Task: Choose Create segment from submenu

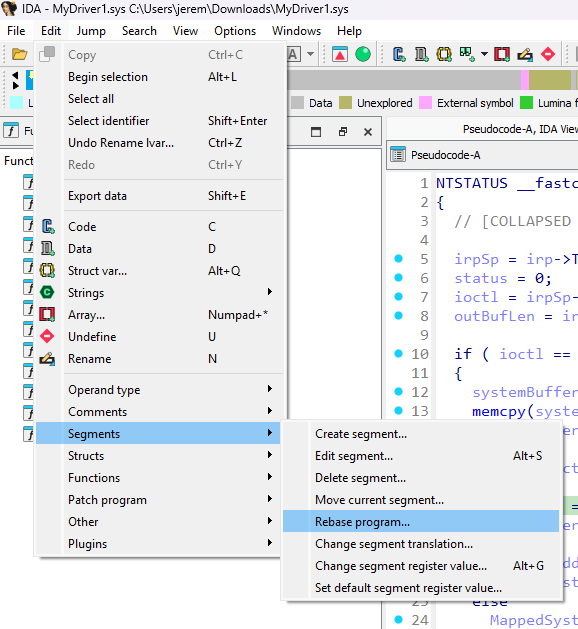Action: [x=421, y=434]
